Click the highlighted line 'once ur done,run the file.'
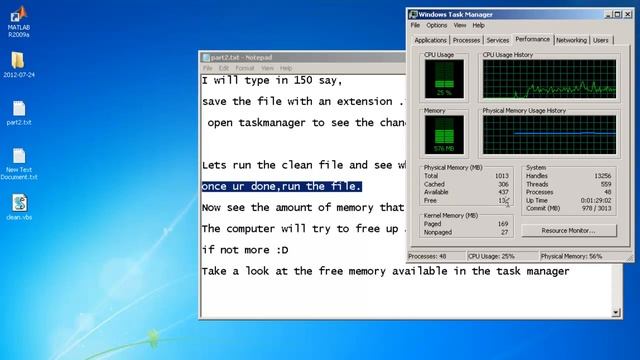The height and width of the screenshot is (360, 640). (x=282, y=187)
